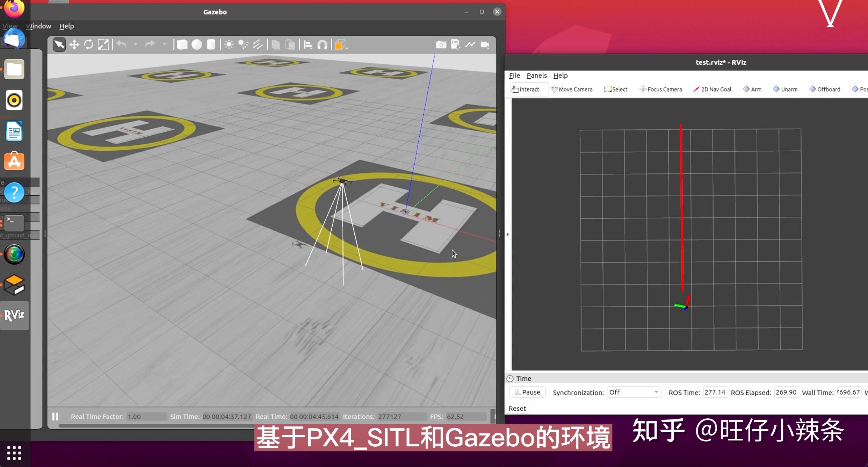Select the rotate mode tool in Gazebo
The height and width of the screenshot is (467, 868).
(x=89, y=44)
